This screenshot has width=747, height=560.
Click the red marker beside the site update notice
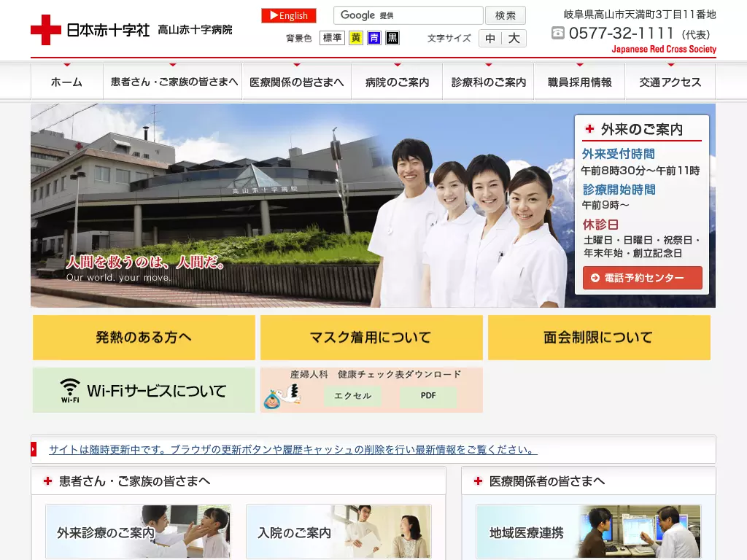pos(34,449)
